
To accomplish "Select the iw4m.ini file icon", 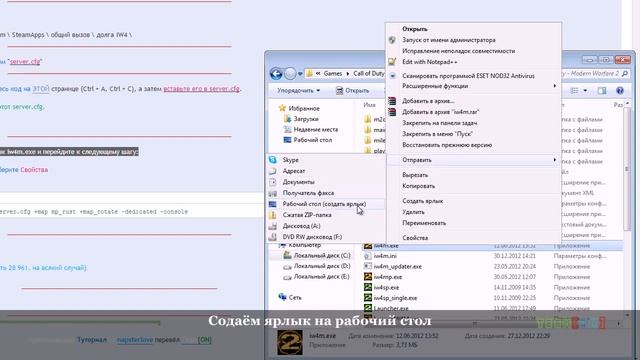I will pos(368,256).
